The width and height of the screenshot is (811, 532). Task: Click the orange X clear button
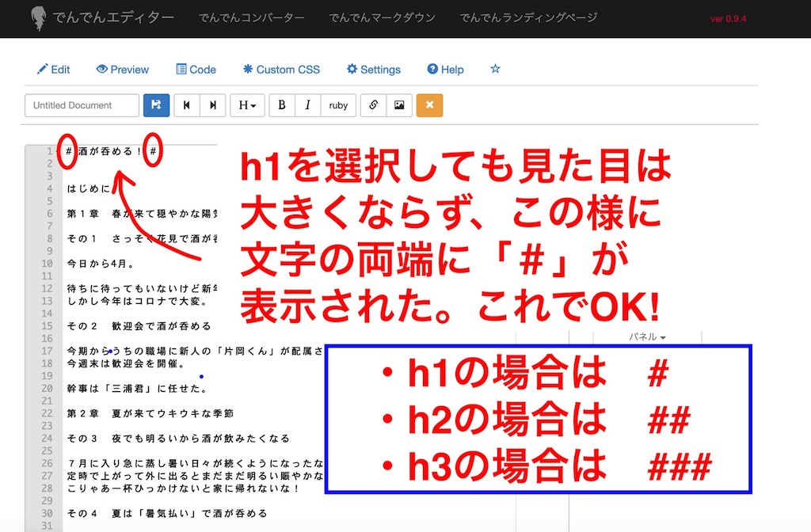tap(429, 105)
